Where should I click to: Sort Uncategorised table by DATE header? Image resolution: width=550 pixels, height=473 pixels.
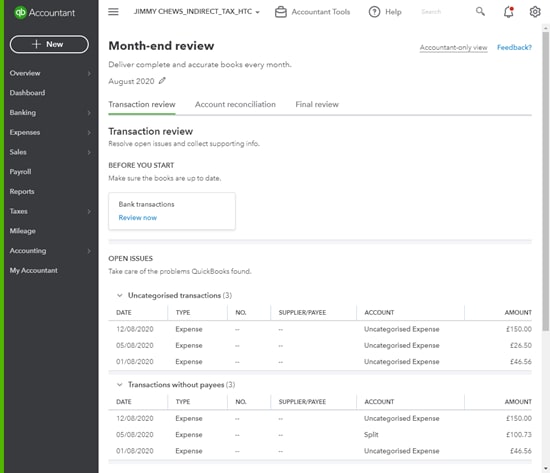tap(123, 313)
